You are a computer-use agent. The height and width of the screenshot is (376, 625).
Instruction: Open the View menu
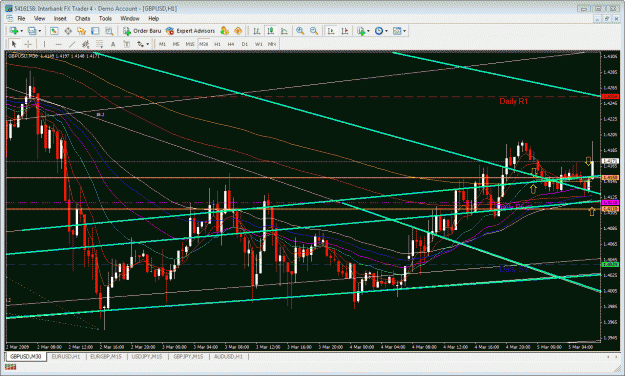coord(39,18)
